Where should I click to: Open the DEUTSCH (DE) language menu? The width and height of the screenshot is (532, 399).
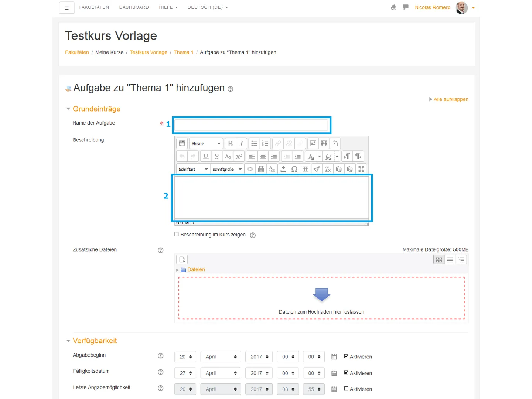pyautogui.click(x=208, y=7)
